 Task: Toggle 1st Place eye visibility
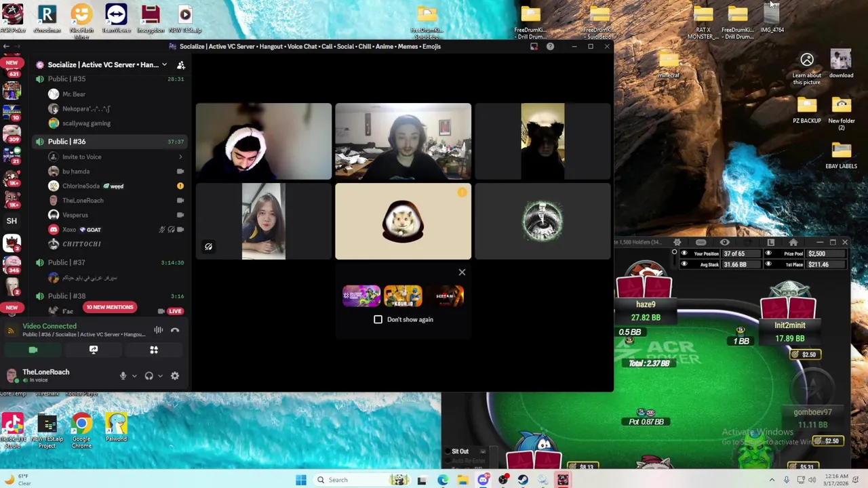(x=768, y=264)
